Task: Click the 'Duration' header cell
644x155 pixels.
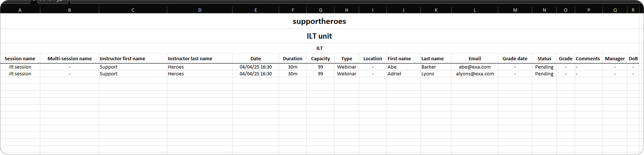Action: pyautogui.click(x=293, y=59)
